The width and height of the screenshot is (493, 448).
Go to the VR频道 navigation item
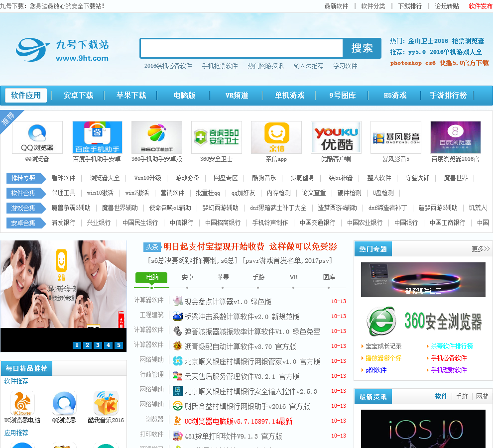(237, 95)
